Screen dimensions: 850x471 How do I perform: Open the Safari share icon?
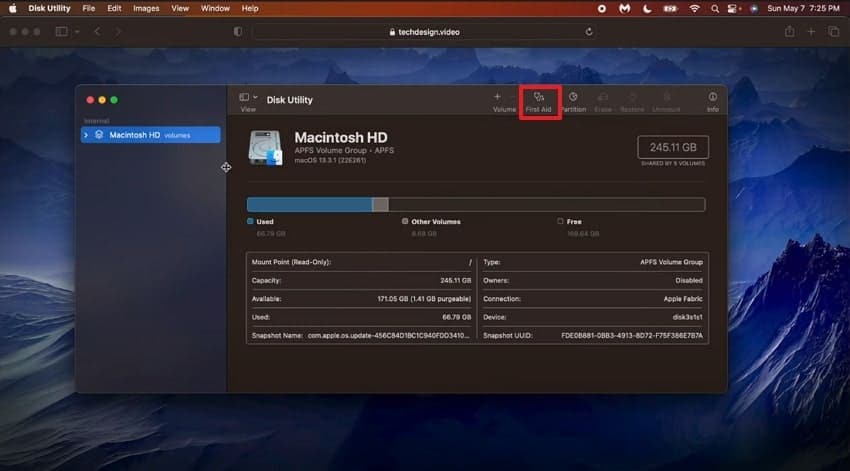[789, 32]
